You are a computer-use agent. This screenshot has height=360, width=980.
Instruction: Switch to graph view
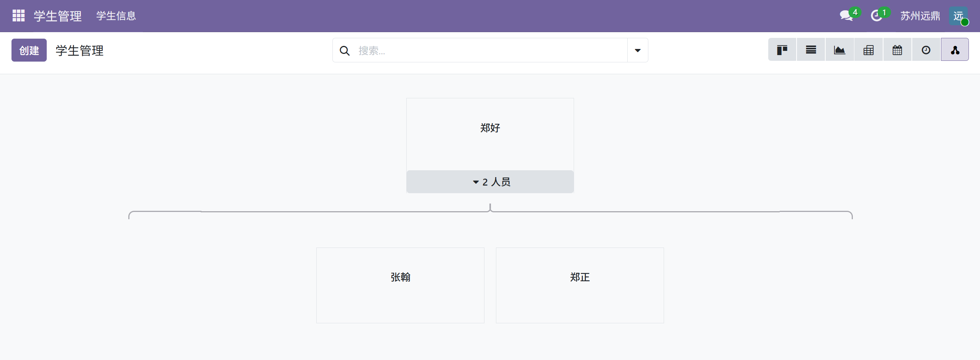(x=840, y=50)
